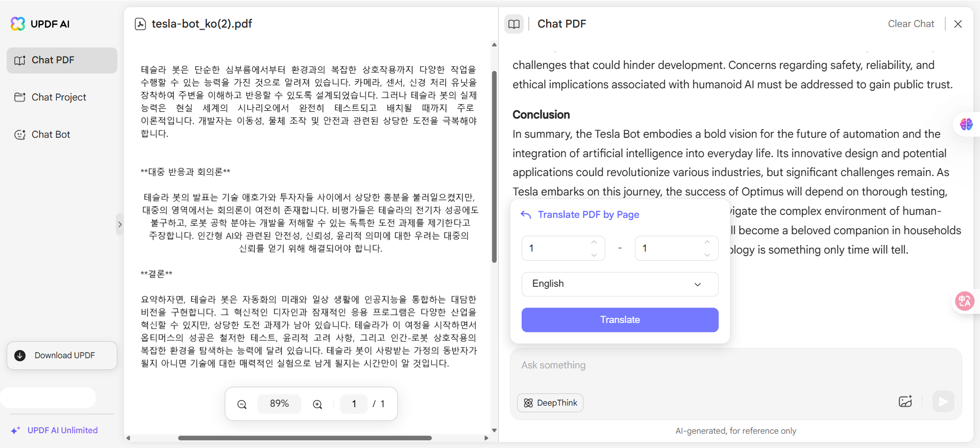Image resolution: width=980 pixels, height=448 pixels.
Task: Open the English language dropdown
Action: pos(620,284)
